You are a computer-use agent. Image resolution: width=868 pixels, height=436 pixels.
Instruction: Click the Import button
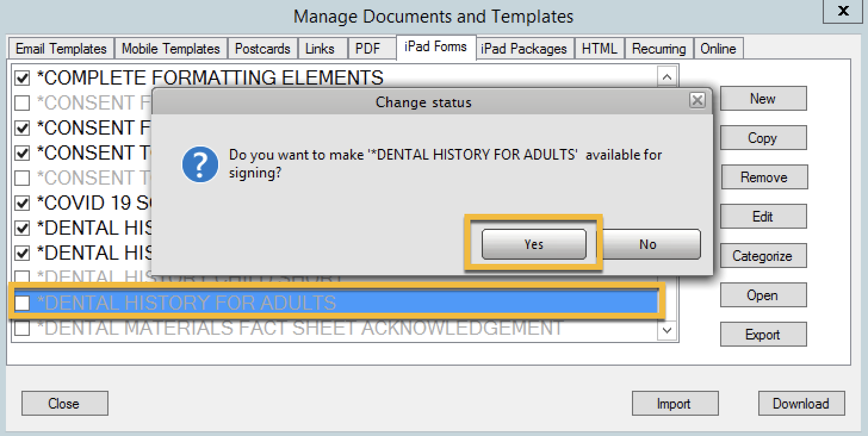point(675,403)
